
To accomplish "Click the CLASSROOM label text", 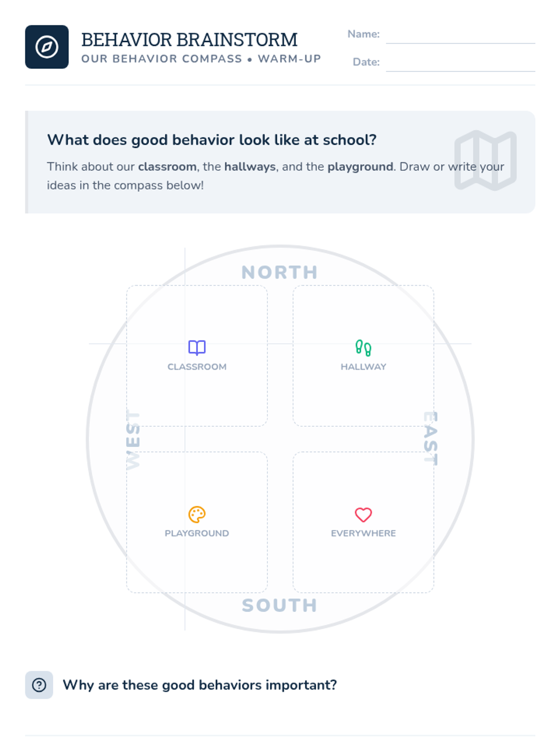I will 197,367.
